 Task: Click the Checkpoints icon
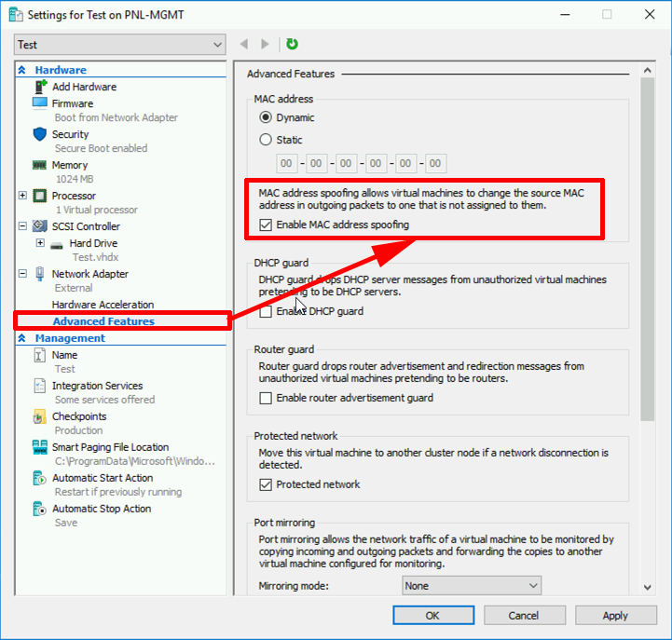39,416
